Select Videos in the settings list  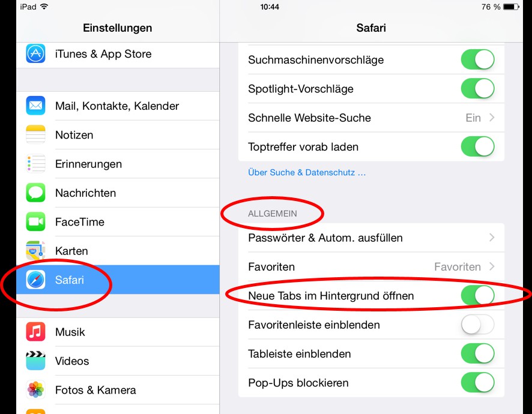coord(72,361)
